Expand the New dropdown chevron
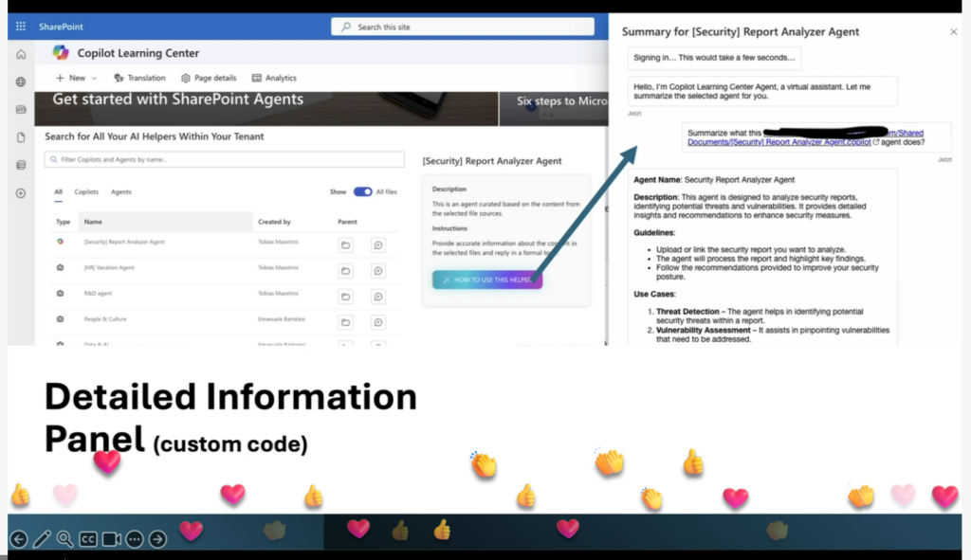 pyautogui.click(x=94, y=78)
